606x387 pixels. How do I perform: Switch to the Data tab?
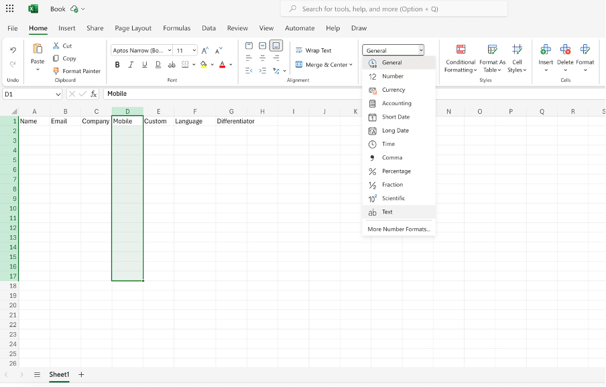coord(209,28)
